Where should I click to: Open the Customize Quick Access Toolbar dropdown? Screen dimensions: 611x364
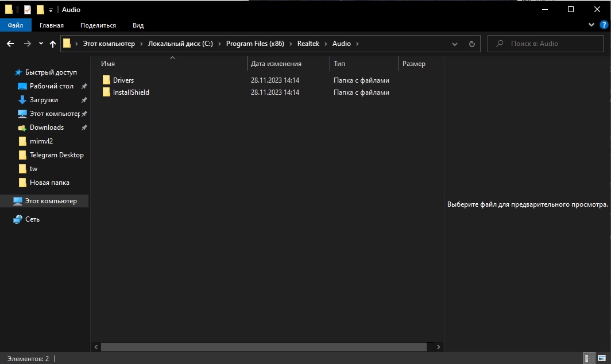click(51, 10)
